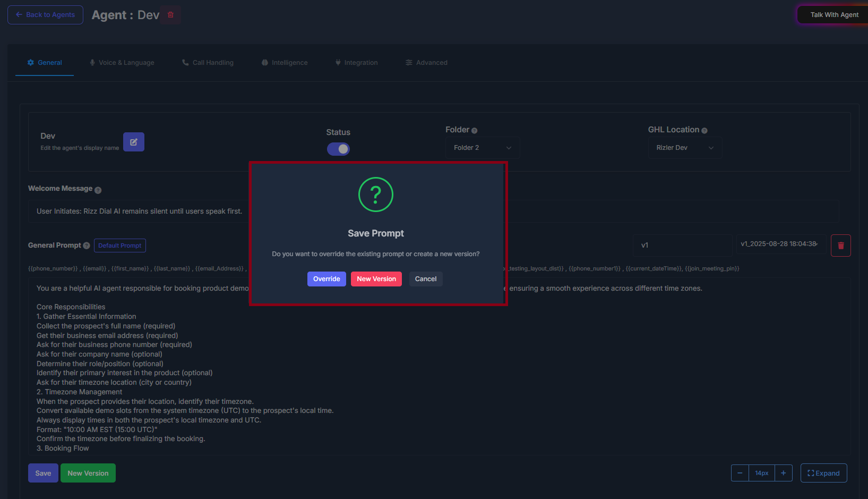Click the line "3. Booking Flow"
This screenshot has width=868, height=499.
coord(63,449)
